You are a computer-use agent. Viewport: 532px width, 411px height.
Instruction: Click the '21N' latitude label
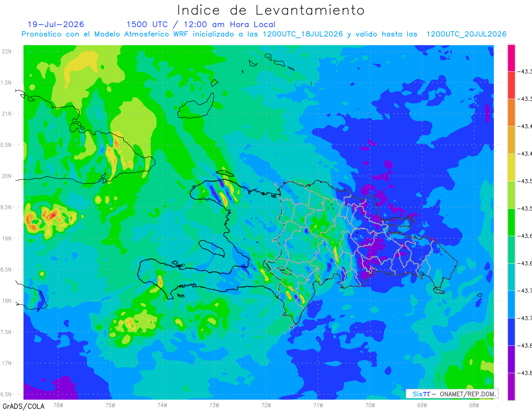pos(6,114)
